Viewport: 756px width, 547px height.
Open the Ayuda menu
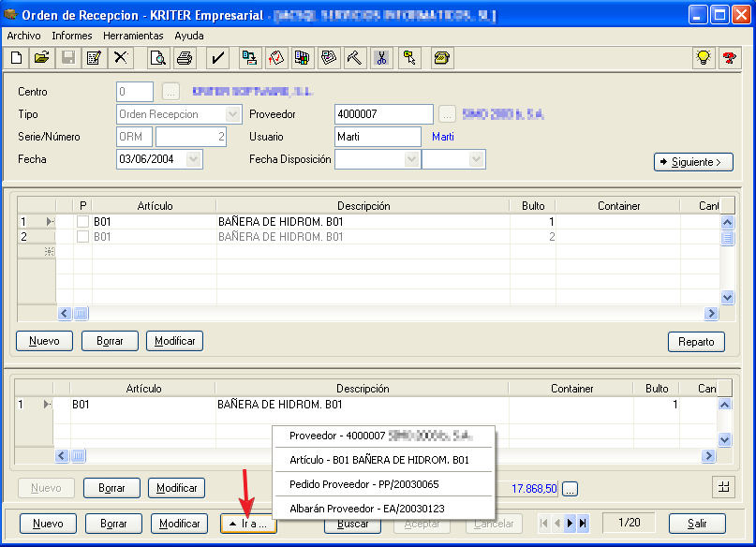pos(189,36)
